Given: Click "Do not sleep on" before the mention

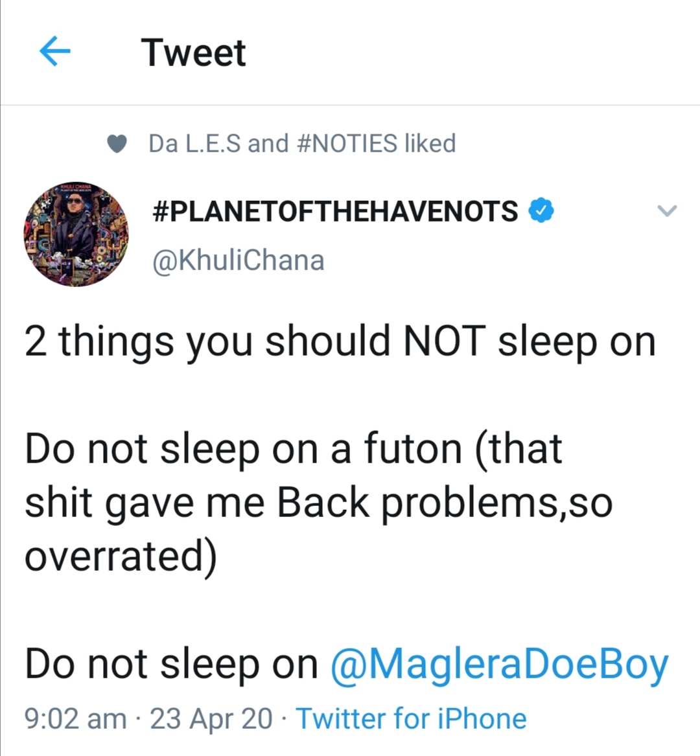Looking at the screenshot, I should 171,665.
